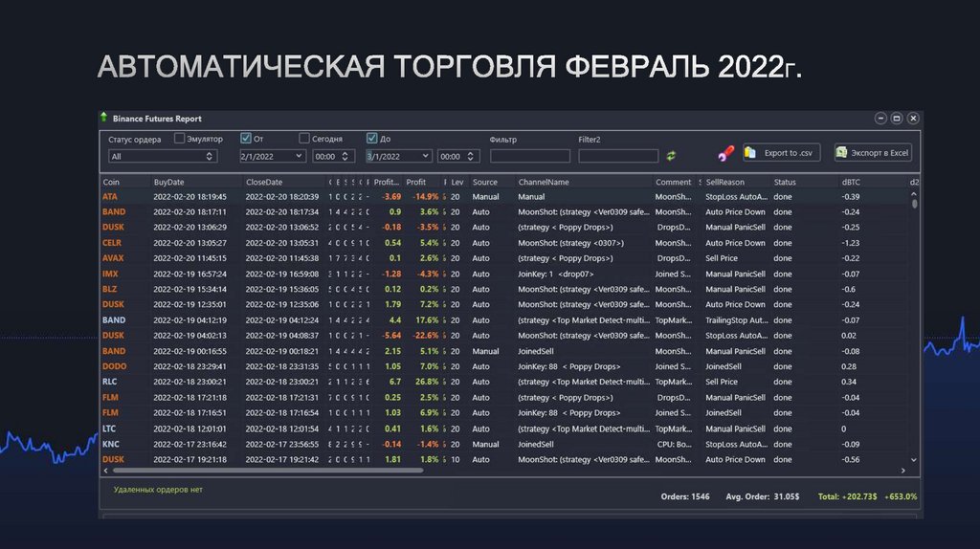The width and height of the screenshot is (980, 549).
Task: Click the vertical scrollbar thumb
Action: 914,204
